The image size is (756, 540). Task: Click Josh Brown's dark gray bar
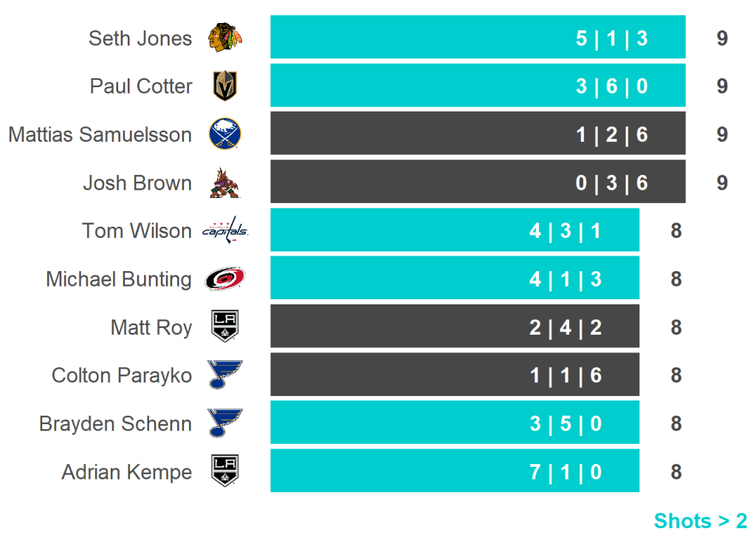click(x=477, y=182)
